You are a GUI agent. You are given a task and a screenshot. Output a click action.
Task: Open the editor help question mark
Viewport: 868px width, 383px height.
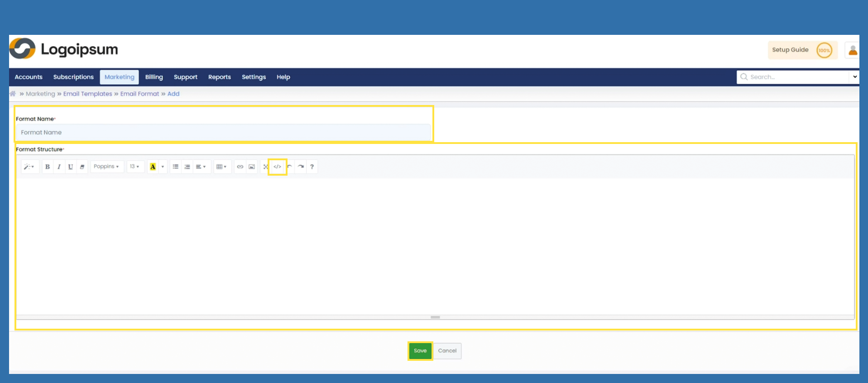pos(312,167)
